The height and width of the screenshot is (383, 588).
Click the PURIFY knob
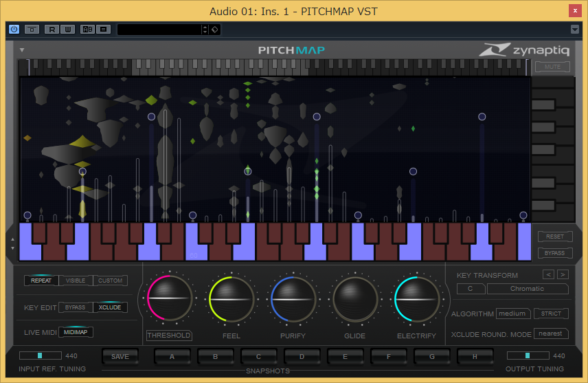point(293,299)
